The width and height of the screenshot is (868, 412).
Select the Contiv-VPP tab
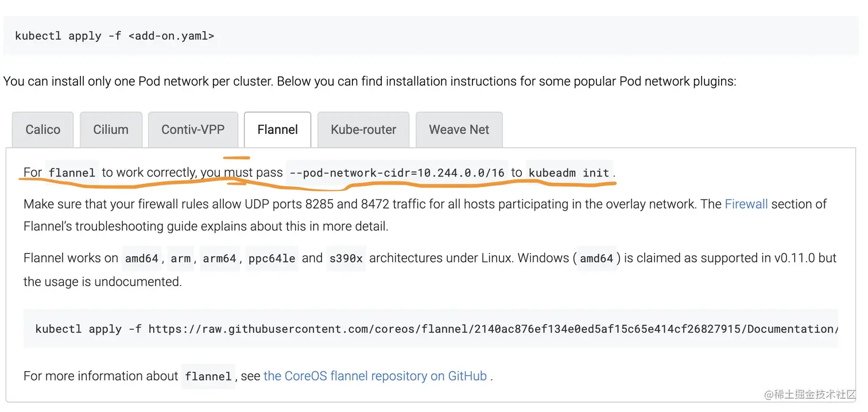[193, 130]
